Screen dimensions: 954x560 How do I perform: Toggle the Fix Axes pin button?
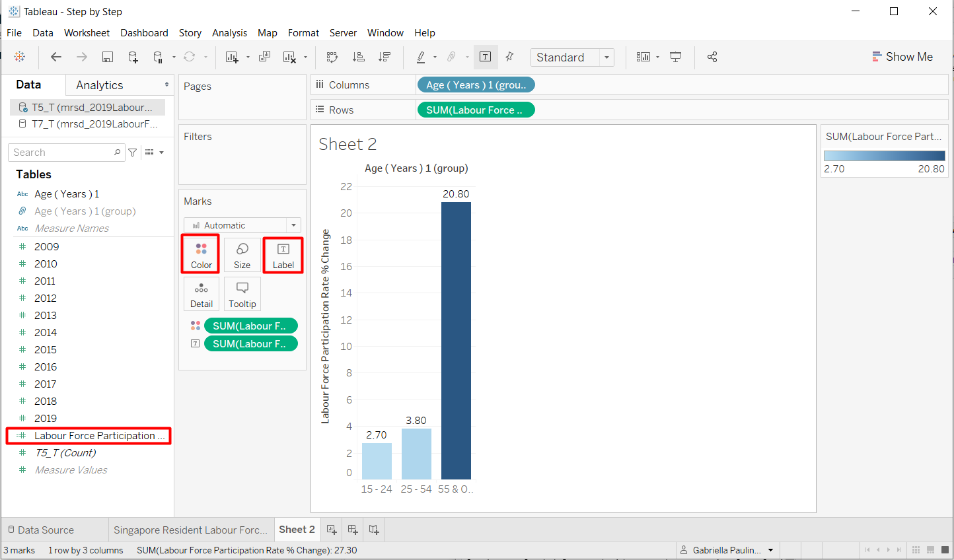[509, 57]
